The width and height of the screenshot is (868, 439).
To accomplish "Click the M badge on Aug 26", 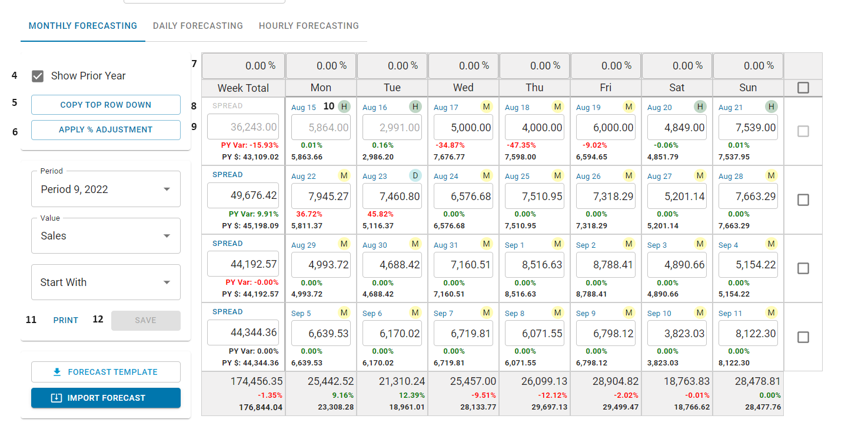I will tap(629, 175).
